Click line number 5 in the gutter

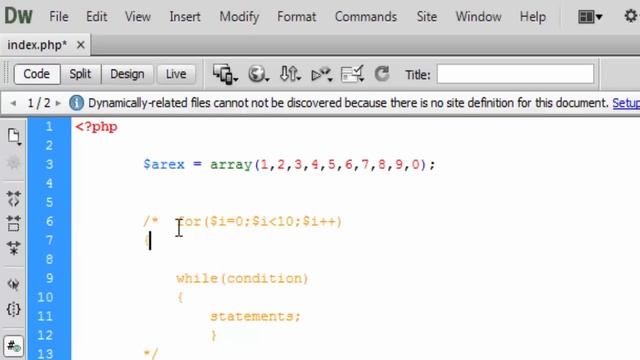49,202
